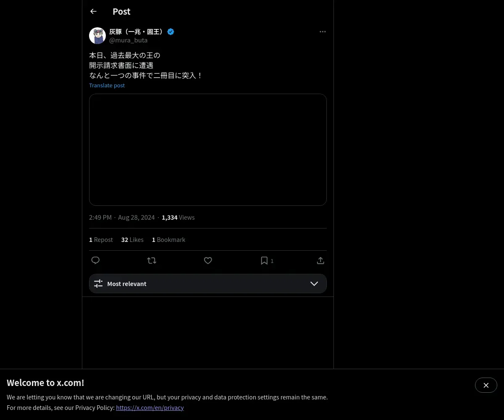
Task: Click the reply speech bubble icon
Action: tap(95, 261)
